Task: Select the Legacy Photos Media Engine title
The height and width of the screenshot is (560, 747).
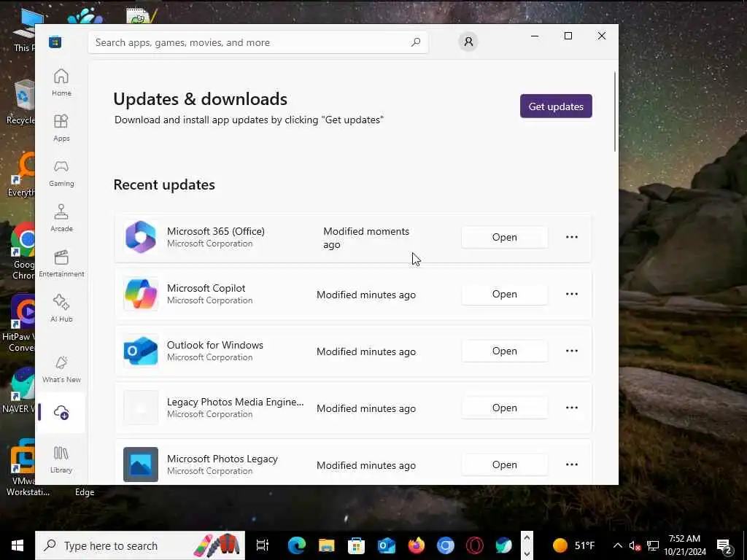Action: pos(236,402)
